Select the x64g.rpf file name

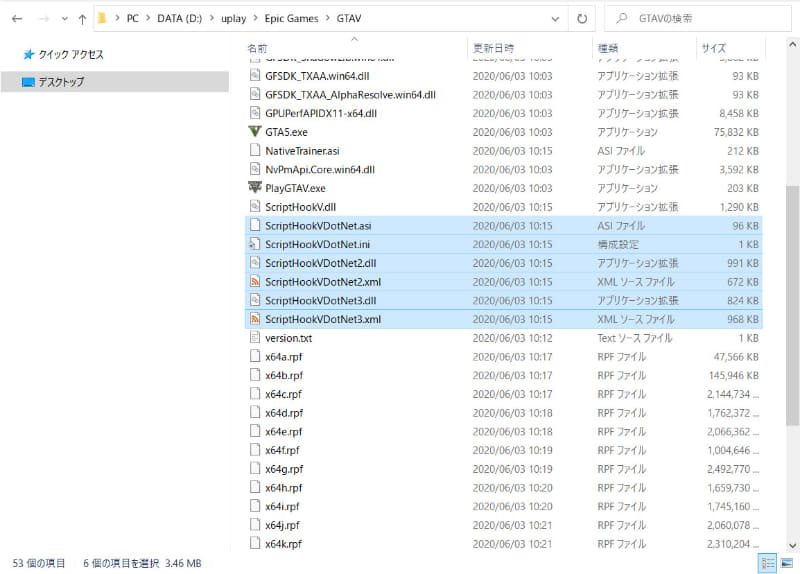(284, 469)
